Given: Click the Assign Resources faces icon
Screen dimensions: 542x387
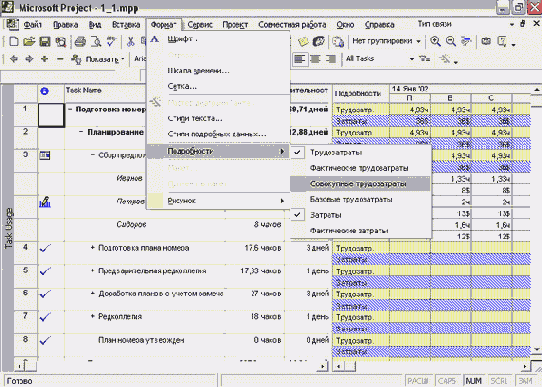Looking at the screenshot, I should pyautogui.click(x=319, y=42).
